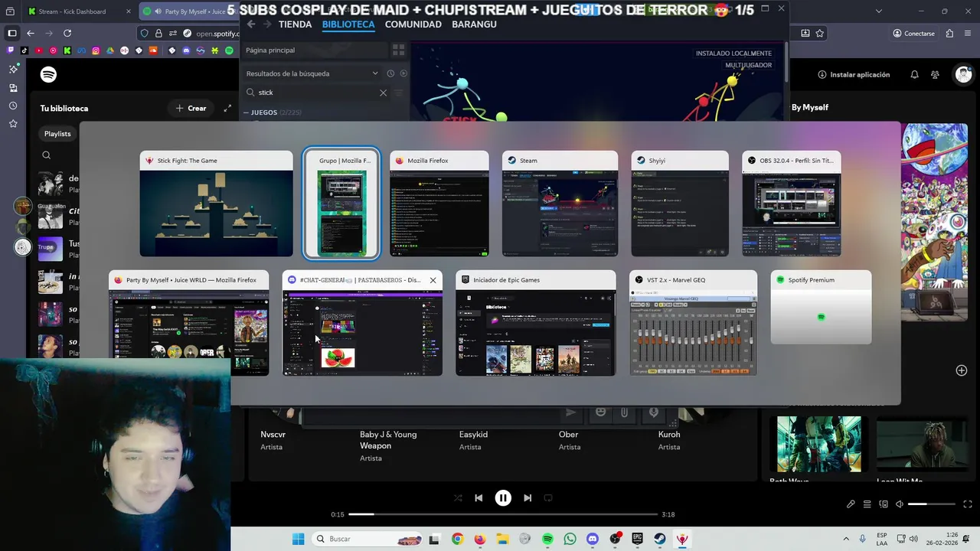The image size is (980, 551).
Task: Open Connect to a device in Spotify
Action: click(x=884, y=504)
